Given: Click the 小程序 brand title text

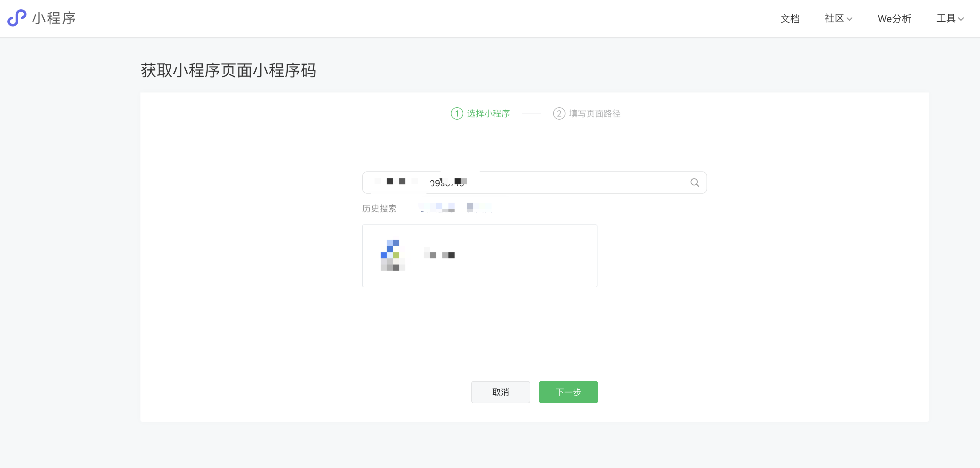Looking at the screenshot, I should click(x=54, y=18).
